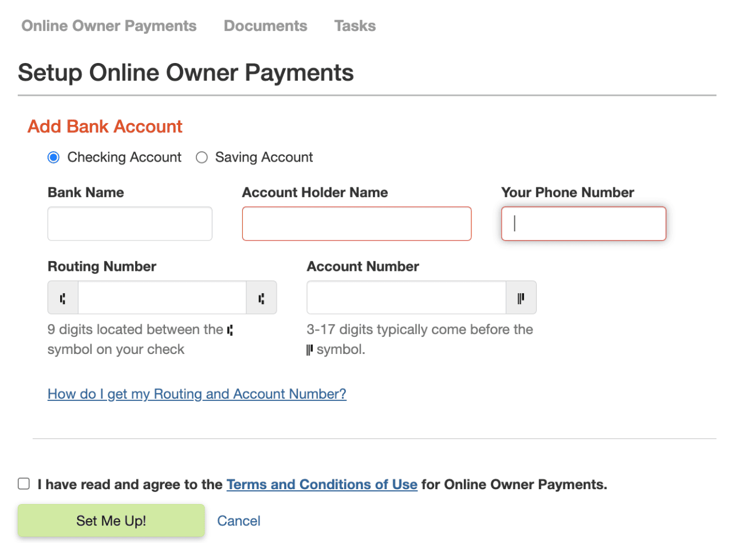Choose the Saving Account radio option
This screenshot has height=543, width=756.
202,158
